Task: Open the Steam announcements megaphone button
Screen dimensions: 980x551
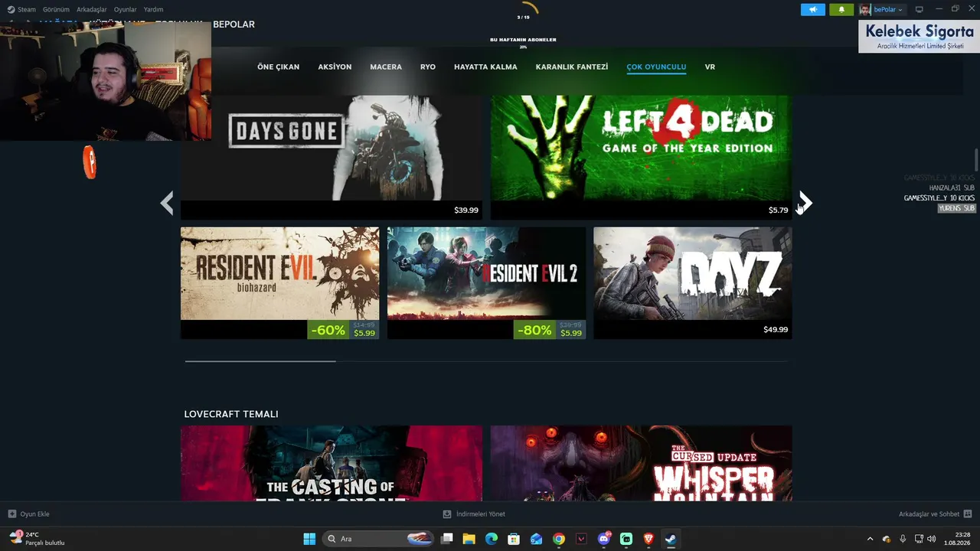Action: pyautogui.click(x=813, y=9)
